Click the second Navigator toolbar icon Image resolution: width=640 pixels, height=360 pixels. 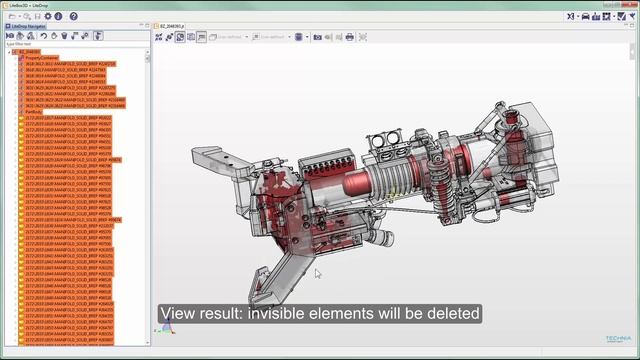point(20,36)
